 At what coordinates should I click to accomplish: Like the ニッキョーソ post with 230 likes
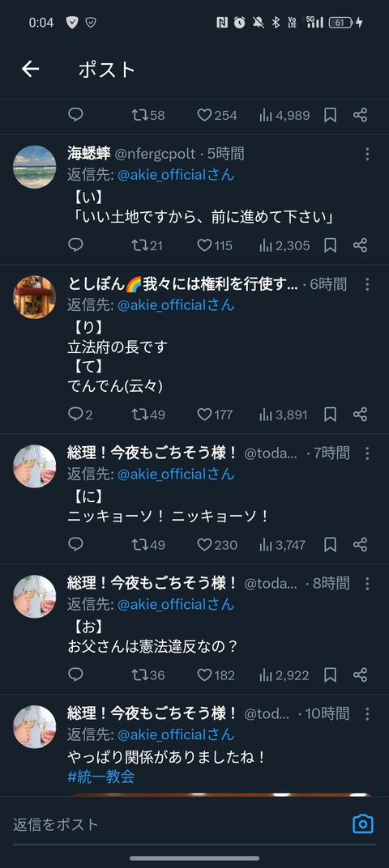click(217, 545)
